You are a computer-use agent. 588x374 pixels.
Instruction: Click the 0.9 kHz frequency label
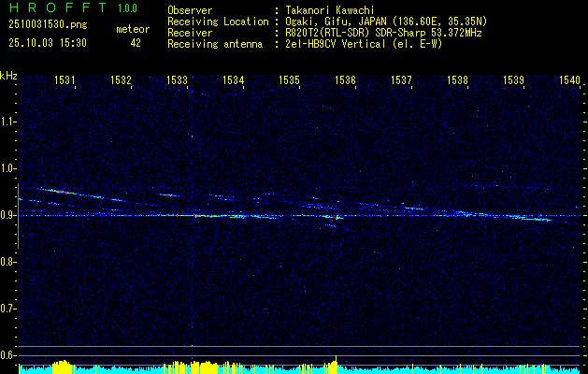pos(7,215)
